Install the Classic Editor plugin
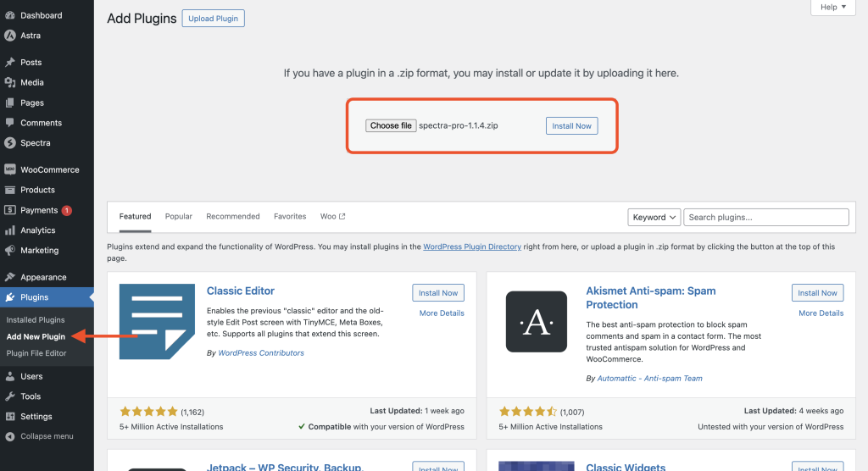Image resolution: width=868 pixels, height=471 pixels. (438, 293)
